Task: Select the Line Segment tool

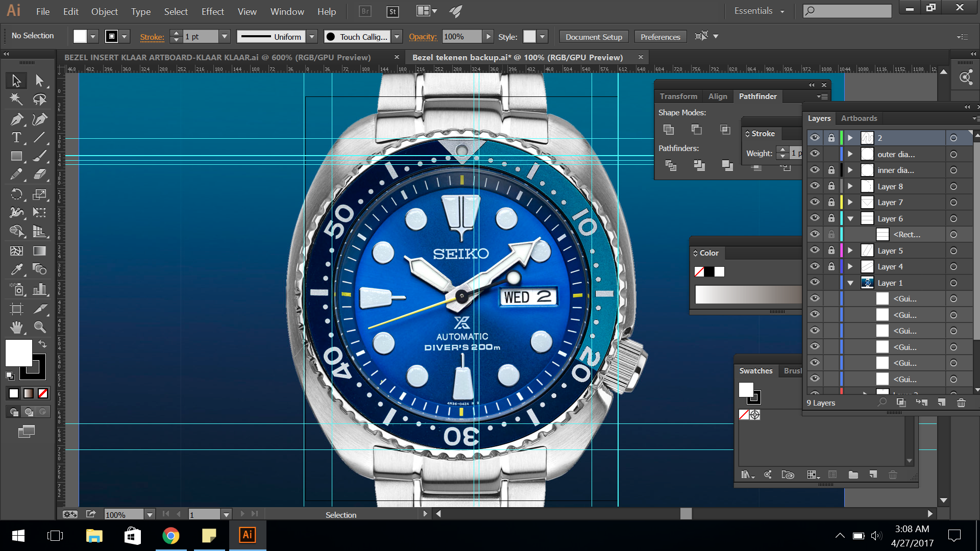Action: pyautogui.click(x=39, y=137)
